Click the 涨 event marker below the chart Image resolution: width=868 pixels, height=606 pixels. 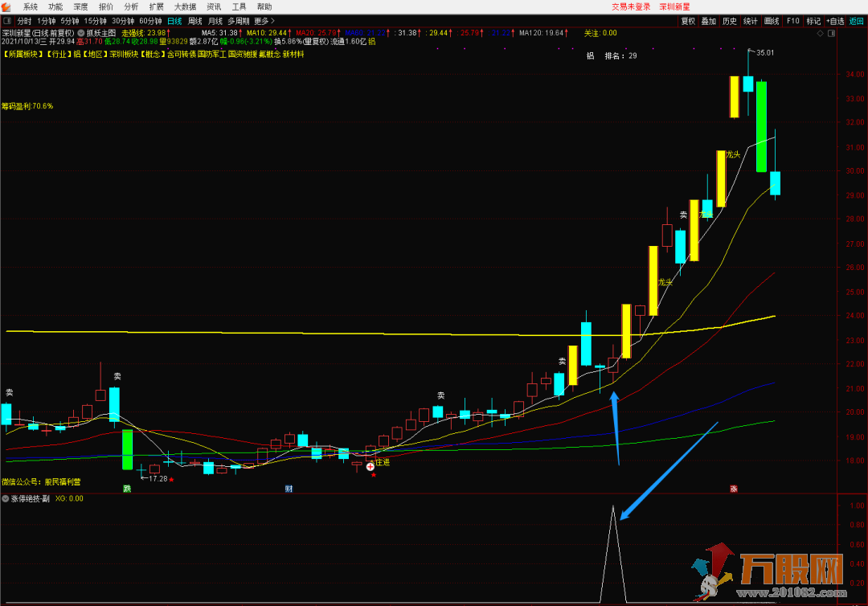tap(733, 489)
